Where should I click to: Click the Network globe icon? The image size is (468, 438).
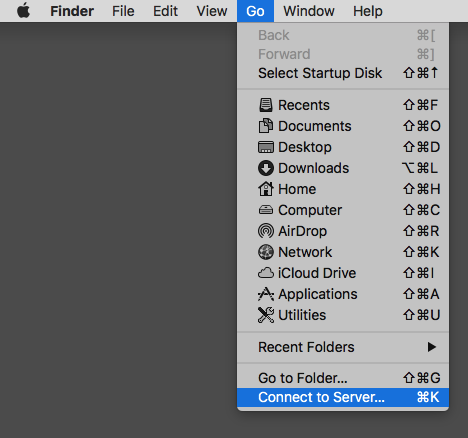pos(266,252)
